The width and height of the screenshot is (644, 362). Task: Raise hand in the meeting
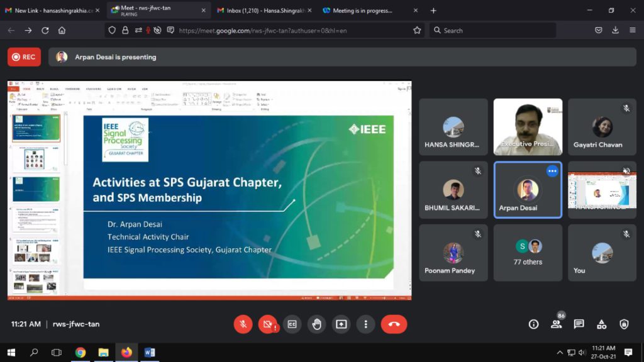click(317, 324)
